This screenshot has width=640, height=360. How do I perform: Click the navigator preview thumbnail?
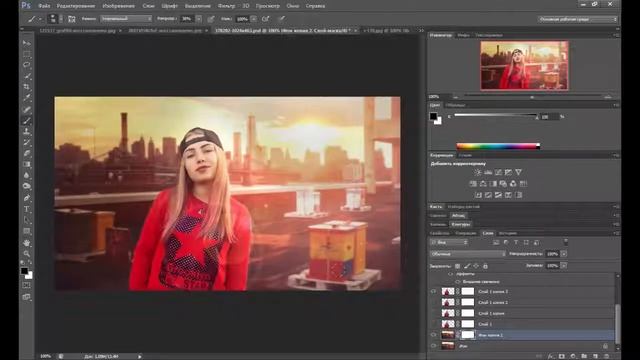[x=524, y=65]
